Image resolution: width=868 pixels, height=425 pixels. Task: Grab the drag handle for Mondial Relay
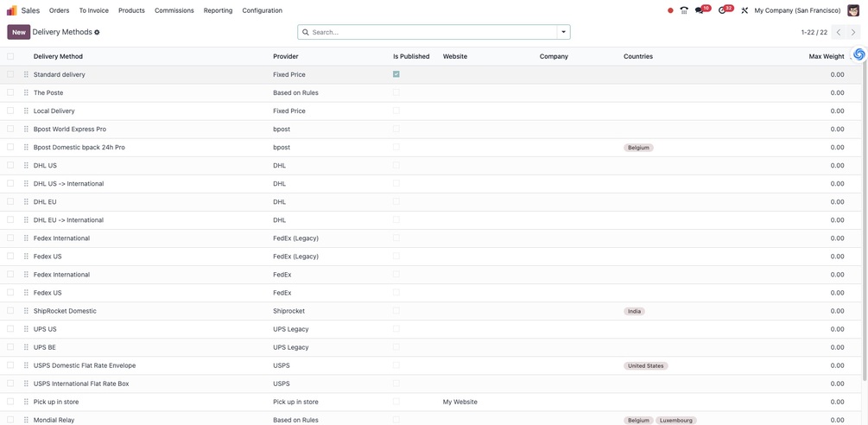tap(26, 420)
